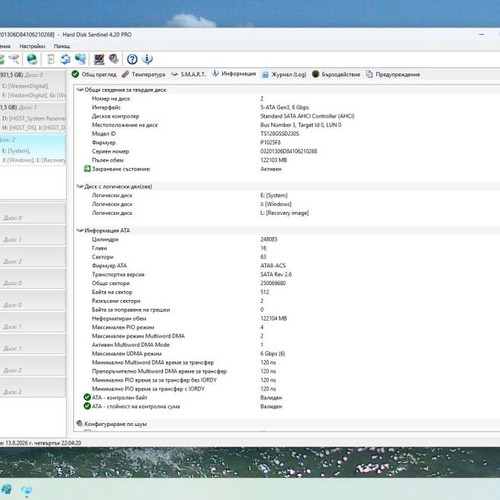This screenshot has width=500, height=500.
Task: Collapse the Диск с логически дял(ове) section
Action: (80, 186)
